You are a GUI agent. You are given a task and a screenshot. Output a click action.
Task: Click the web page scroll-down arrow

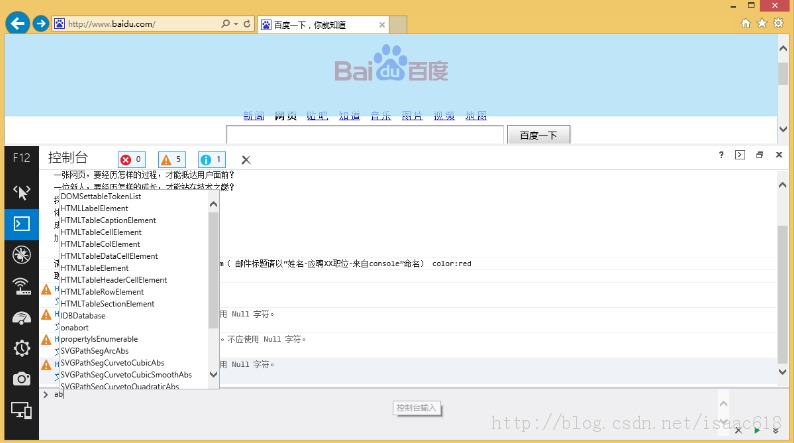783,129
